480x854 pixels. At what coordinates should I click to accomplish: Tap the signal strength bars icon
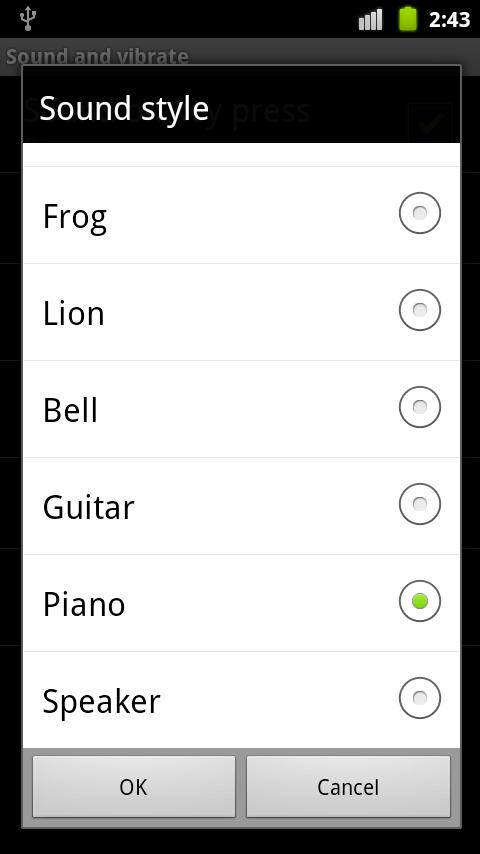pos(370,20)
